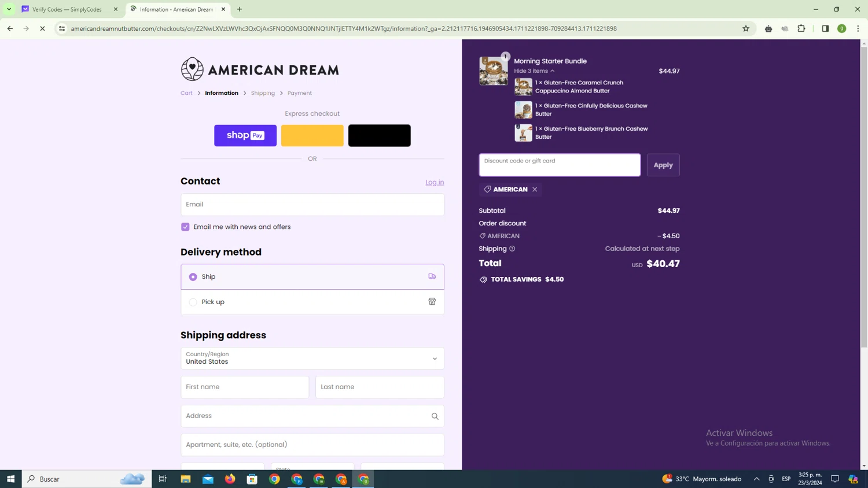This screenshot has height=488, width=868.
Task: Uncheck Email me with news and offers
Action: (x=185, y=227)
